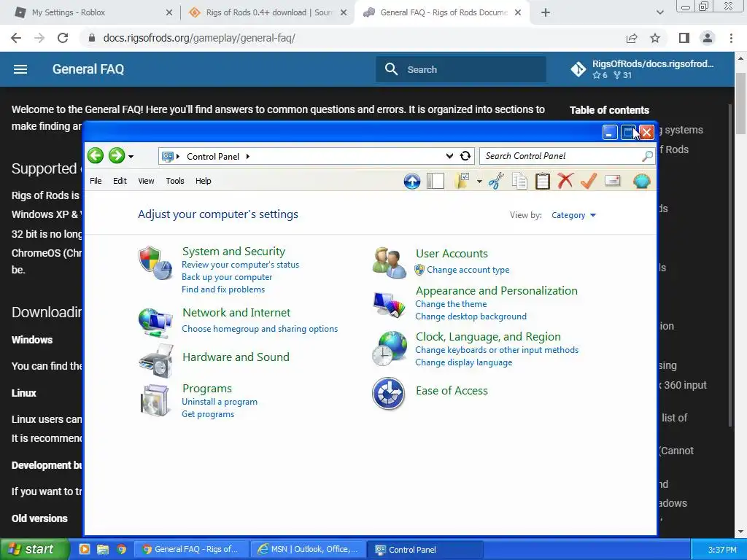Screen dimensions: 747x560
Task: Open Ease of Access category
Action: pyautogui.click(x=452, y=391)
